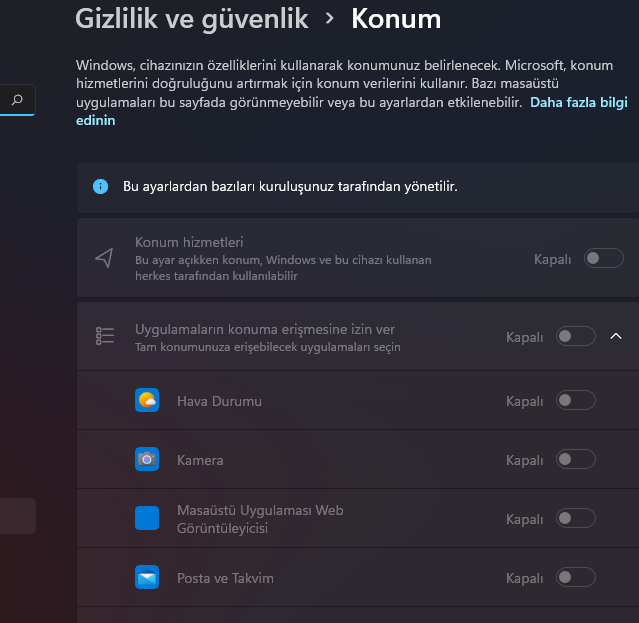Click the Kamera app name
The width and height of the screenshot is (639, 623).
pyautogui.click(x=200, y=460)
